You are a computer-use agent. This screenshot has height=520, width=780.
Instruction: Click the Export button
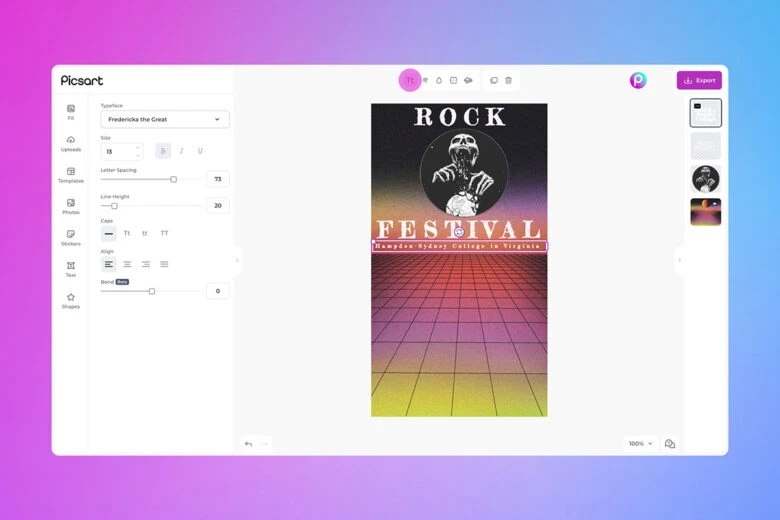(699, 80)
